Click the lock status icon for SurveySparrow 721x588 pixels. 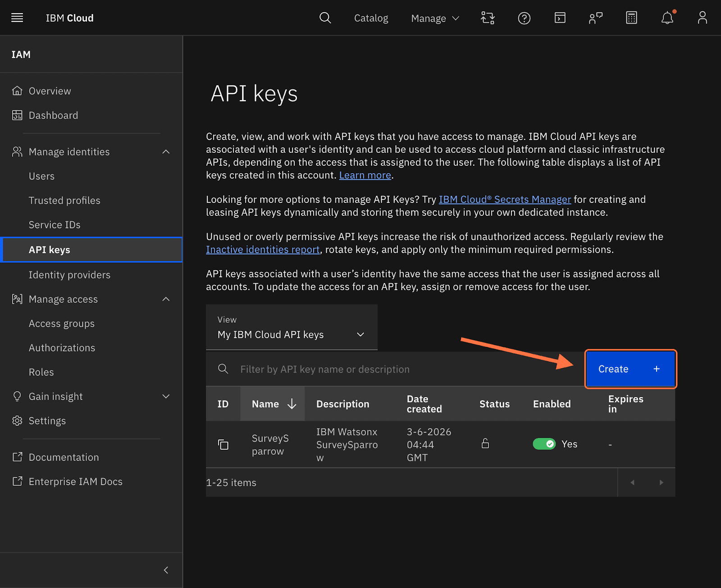pos(485,444)
